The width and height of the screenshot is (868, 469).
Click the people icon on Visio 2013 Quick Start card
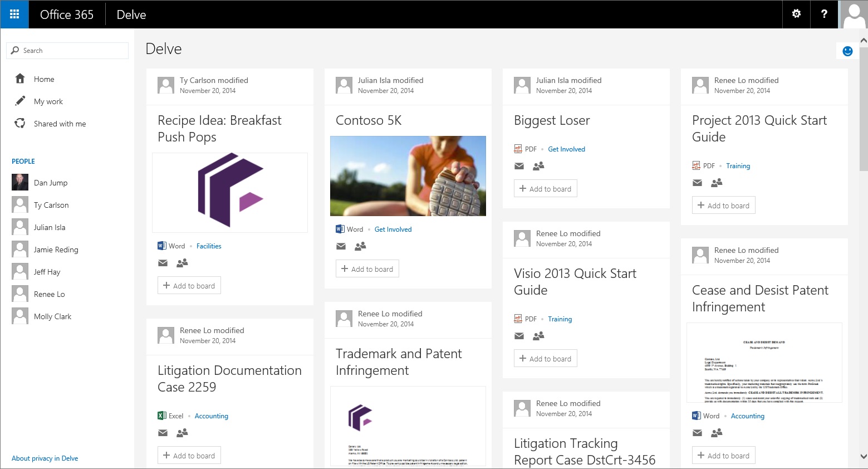pos(538,335)
